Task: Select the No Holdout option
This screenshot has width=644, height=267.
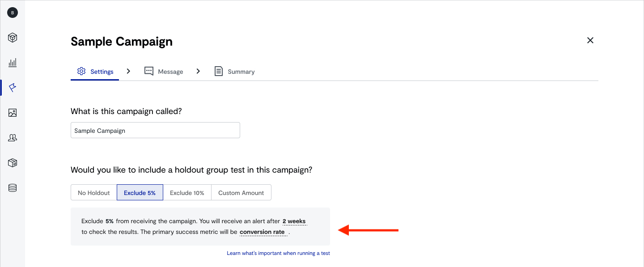Action: coord(94,193)
